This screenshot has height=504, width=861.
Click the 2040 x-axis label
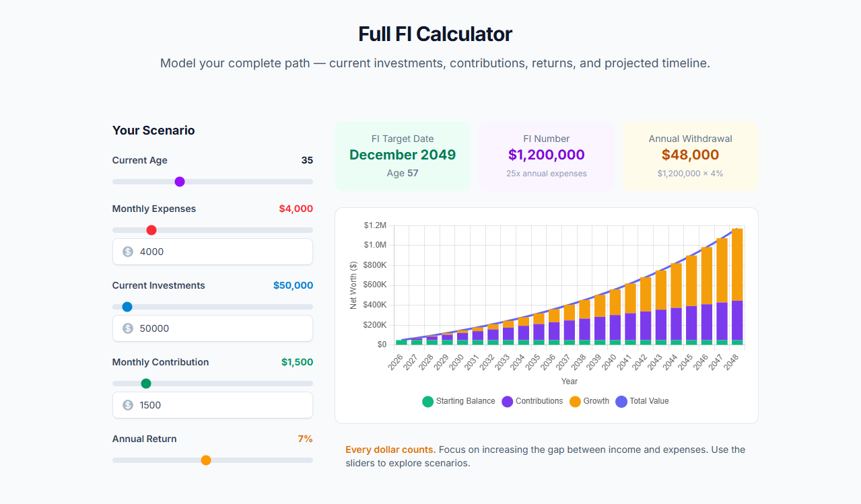coord(609,362)
